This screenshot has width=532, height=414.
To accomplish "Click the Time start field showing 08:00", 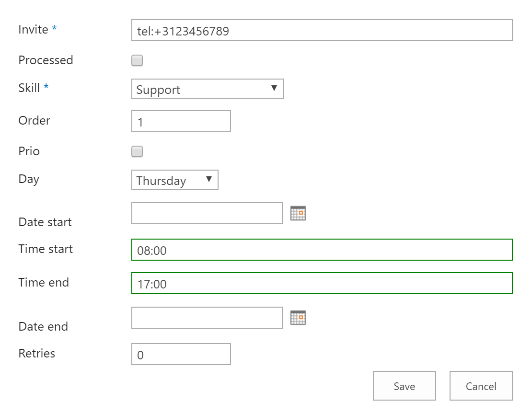I will pyautogui.click(x=322, y=250).
